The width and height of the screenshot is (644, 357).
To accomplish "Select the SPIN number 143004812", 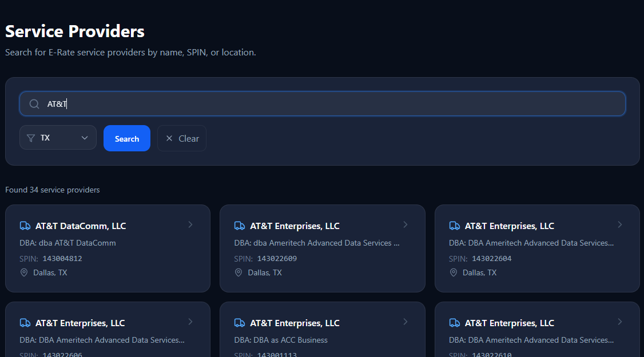I will (x=62, y=259).
